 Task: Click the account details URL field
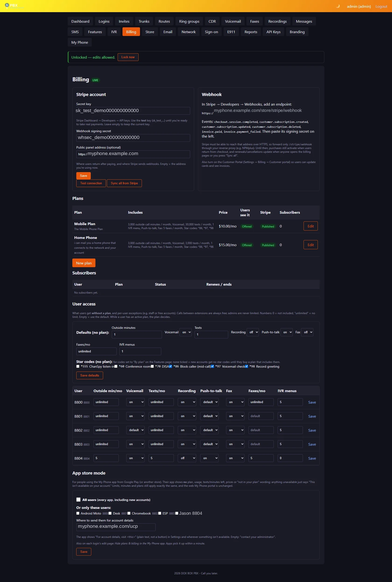[x=116, y=527]
